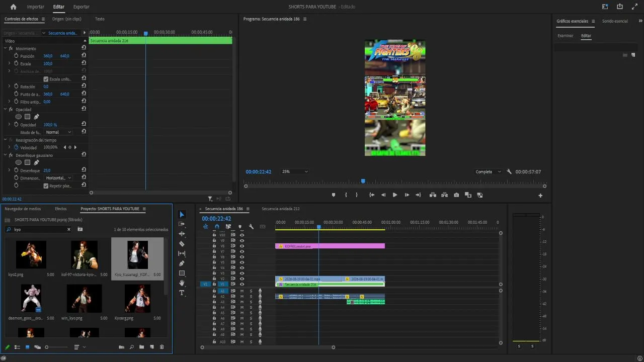This screenshot has width=644, height=362.
Task: Mute audio track A2
Action: (242, 297)
